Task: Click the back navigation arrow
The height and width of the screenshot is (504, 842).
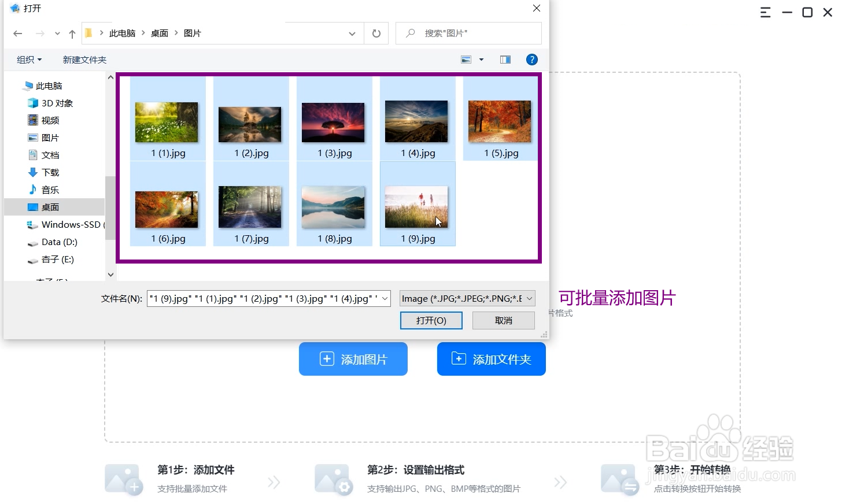Action: [x=17, y=34]
